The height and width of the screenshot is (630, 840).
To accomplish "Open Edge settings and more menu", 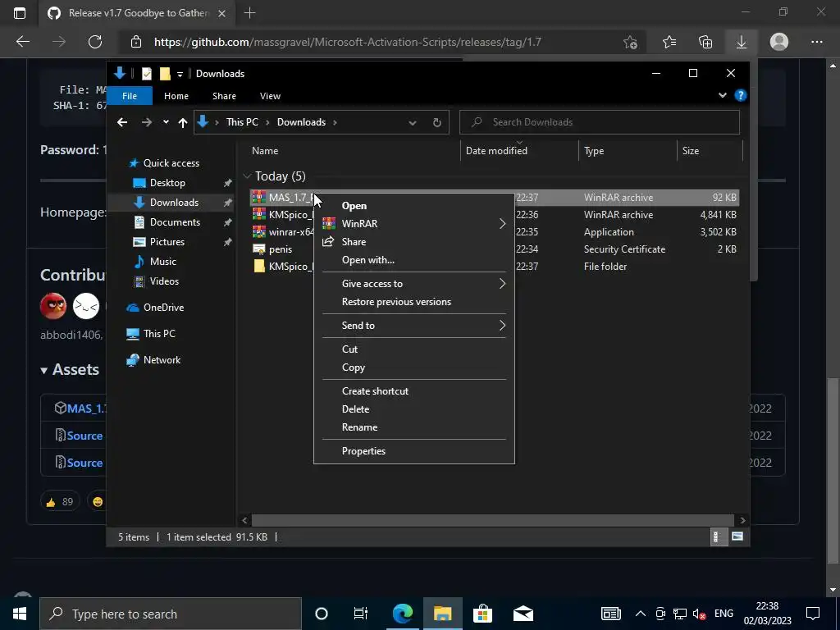I will pos(816,42).
